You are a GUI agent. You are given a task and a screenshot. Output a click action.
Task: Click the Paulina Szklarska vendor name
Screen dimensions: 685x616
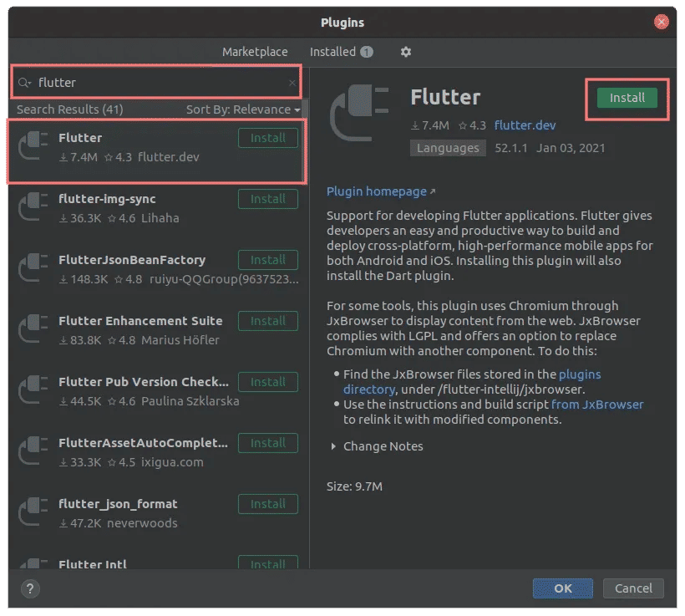[190, 401]
